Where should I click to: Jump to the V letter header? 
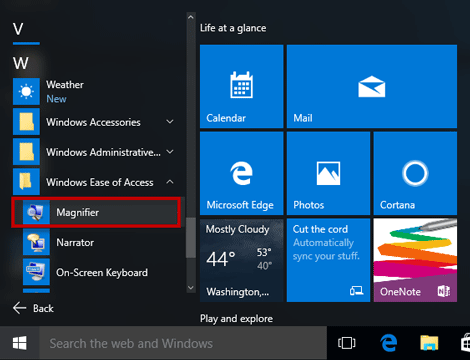point(18,29)
